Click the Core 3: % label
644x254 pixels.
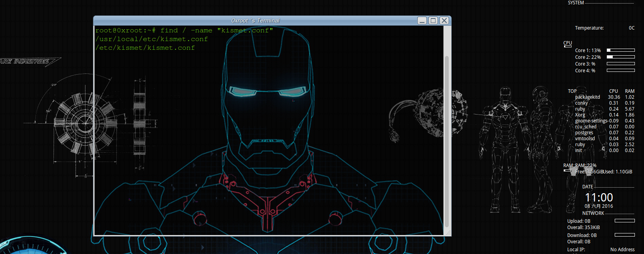pyautogui.click(x=585, y=64)
